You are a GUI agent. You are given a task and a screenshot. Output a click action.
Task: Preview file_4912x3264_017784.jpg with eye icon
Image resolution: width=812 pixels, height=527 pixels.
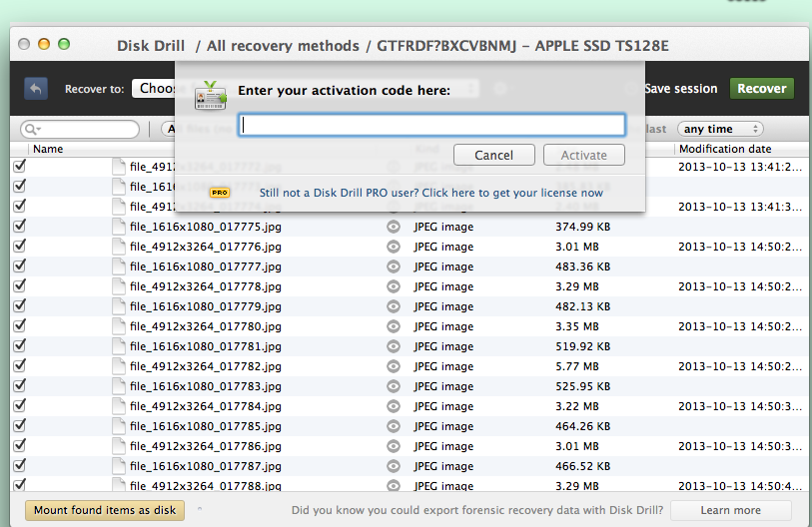394,406
